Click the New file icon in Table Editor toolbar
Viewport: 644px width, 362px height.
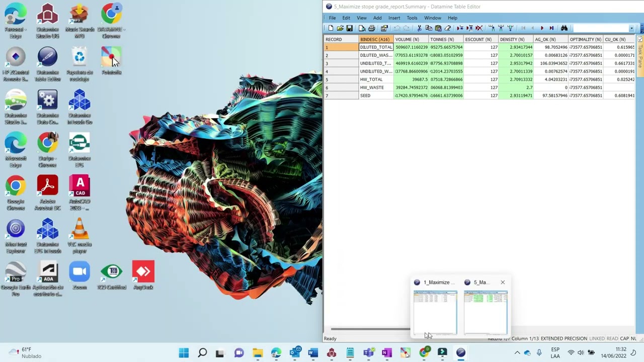pos(331,28)
